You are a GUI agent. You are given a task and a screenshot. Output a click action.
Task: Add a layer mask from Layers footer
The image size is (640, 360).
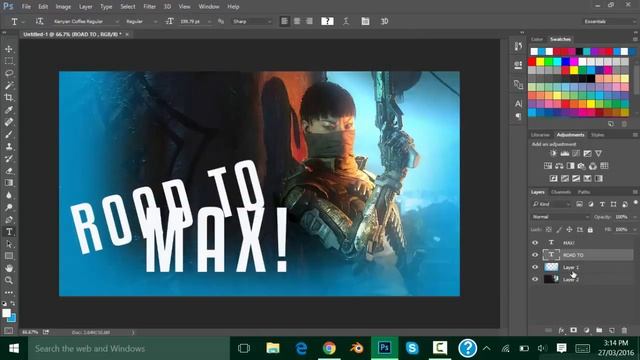(573, 330)
